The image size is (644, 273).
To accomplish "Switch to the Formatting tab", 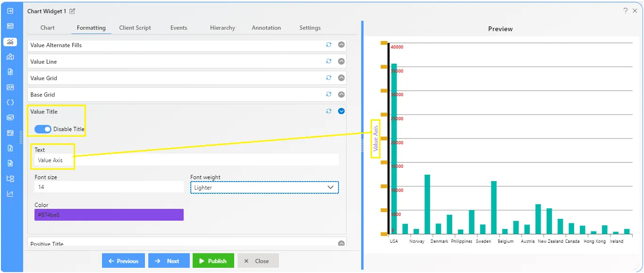I will 91,28.
